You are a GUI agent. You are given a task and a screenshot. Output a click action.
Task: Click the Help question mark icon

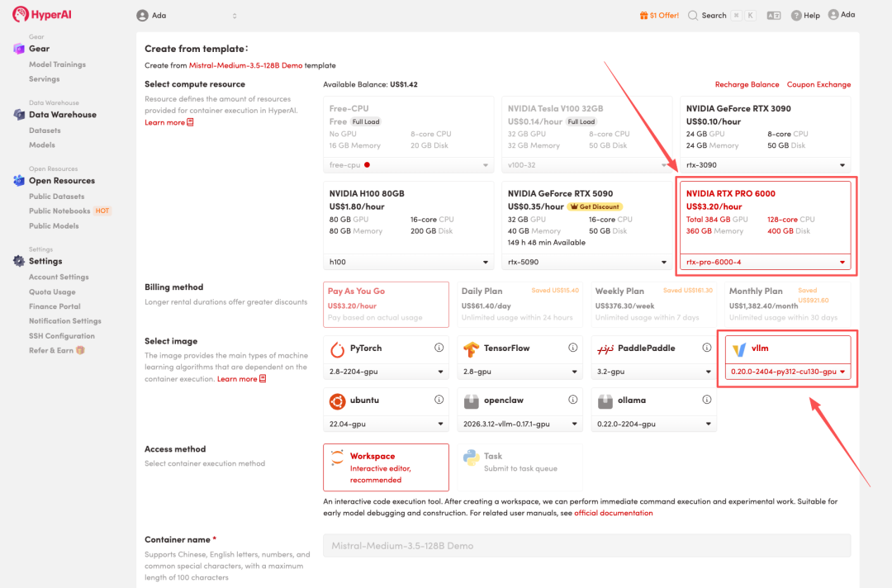click(x=796, y=16)
